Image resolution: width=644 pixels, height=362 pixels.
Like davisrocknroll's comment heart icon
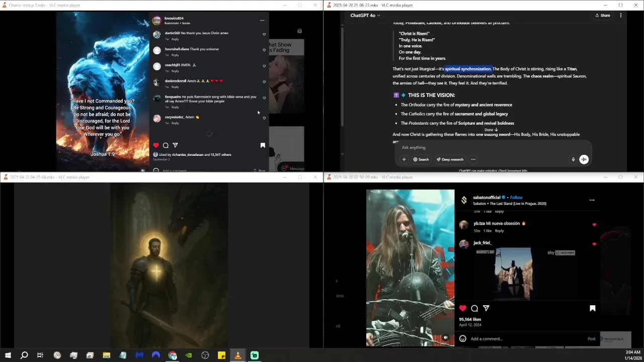(x=264, y=82)
